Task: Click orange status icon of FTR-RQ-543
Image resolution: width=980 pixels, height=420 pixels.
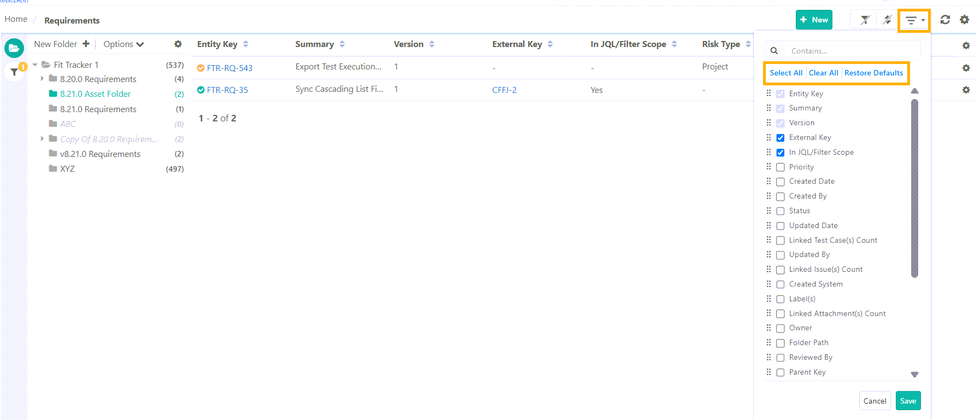Action: [201, 68]
